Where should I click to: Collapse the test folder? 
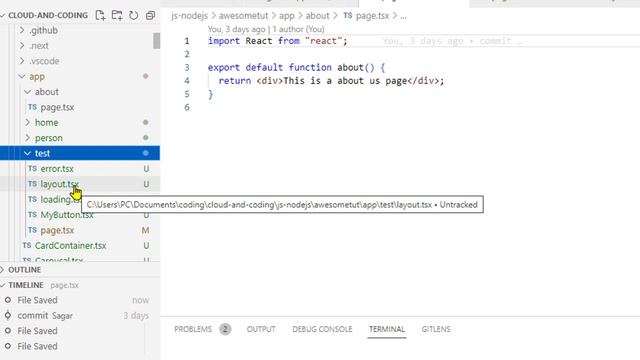[x=28, y=153]
